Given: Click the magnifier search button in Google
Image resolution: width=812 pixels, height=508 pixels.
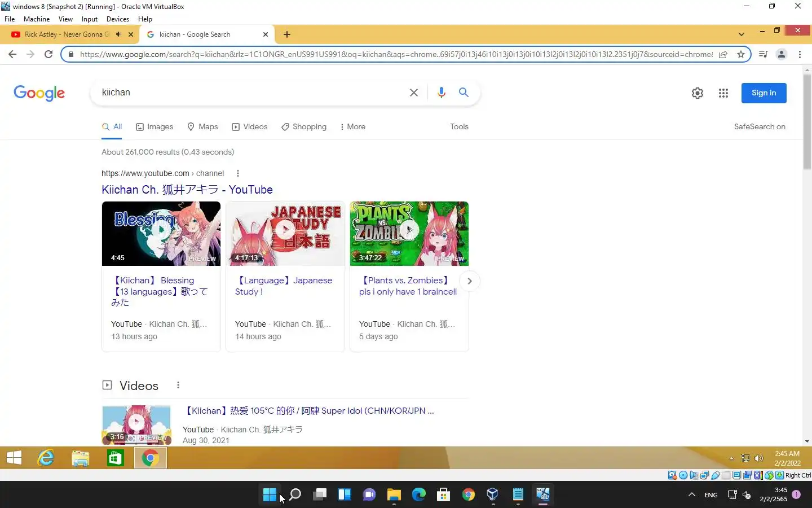Looking at the screenshot, I should (x=464, y=92).
